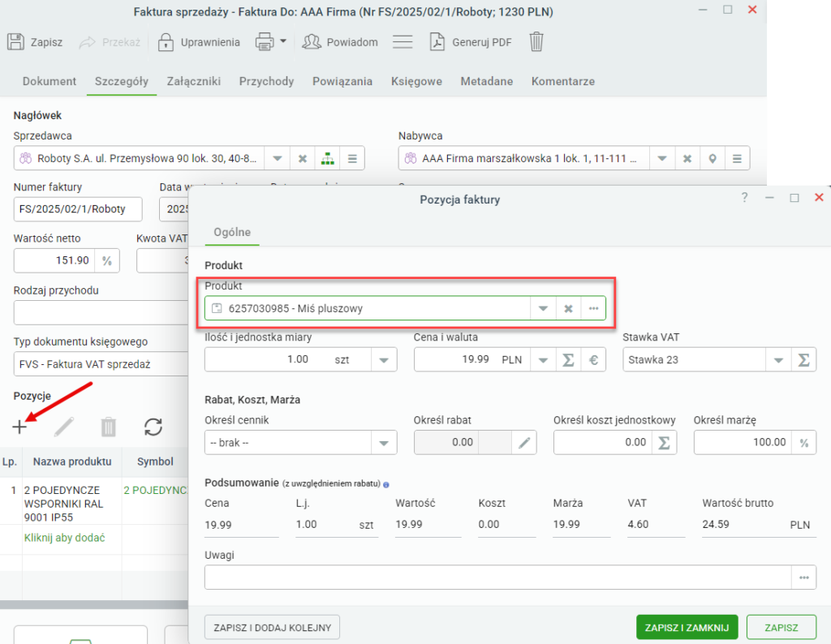Image resolution: width=831 pixels, height=644 pixels.
Task: Switch to the Dokument tab
Action: tap(50, 81)
